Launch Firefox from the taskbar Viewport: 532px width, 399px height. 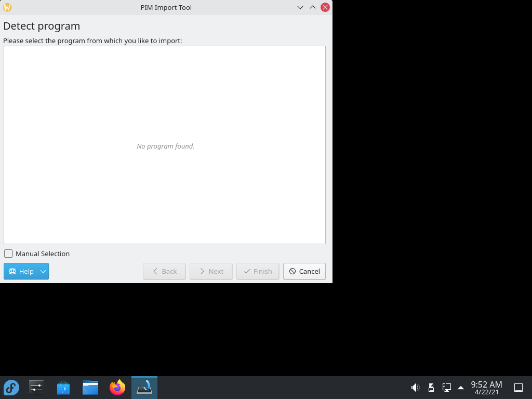(117, 388)
